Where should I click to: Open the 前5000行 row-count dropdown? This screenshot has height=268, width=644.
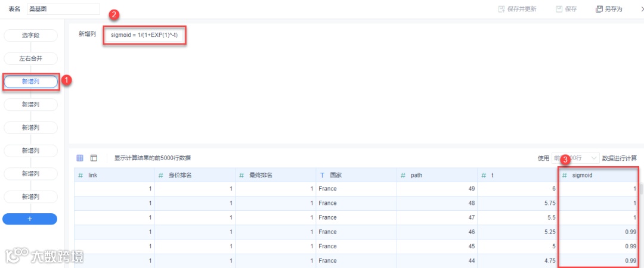[x=575, y=158]
